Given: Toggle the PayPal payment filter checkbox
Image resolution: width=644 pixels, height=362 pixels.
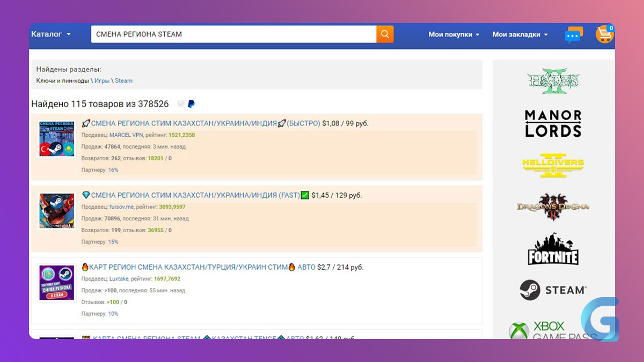Looking at the screenshot, I should coord(181,104).
